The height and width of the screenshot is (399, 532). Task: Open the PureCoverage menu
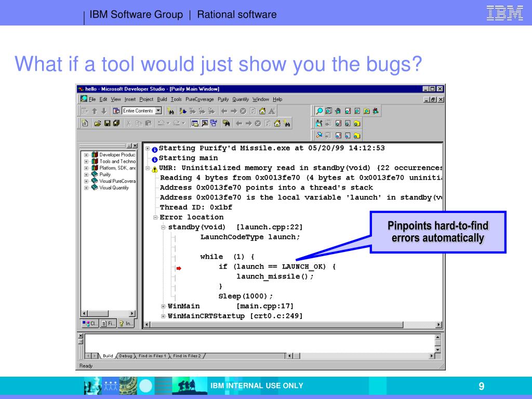(199, 99)
